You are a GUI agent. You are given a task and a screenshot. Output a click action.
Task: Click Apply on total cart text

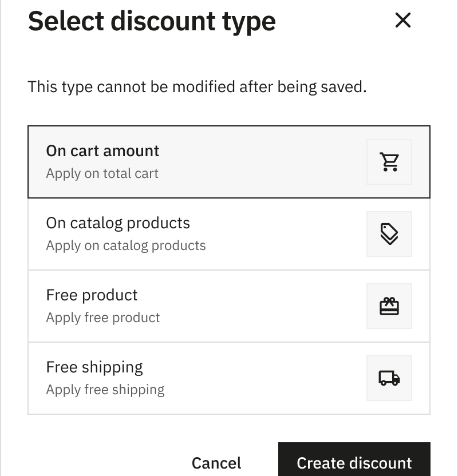click(102, 173)
